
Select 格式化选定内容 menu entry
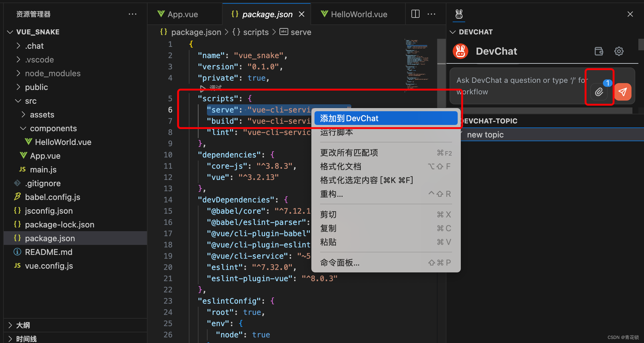pos(386,180)
